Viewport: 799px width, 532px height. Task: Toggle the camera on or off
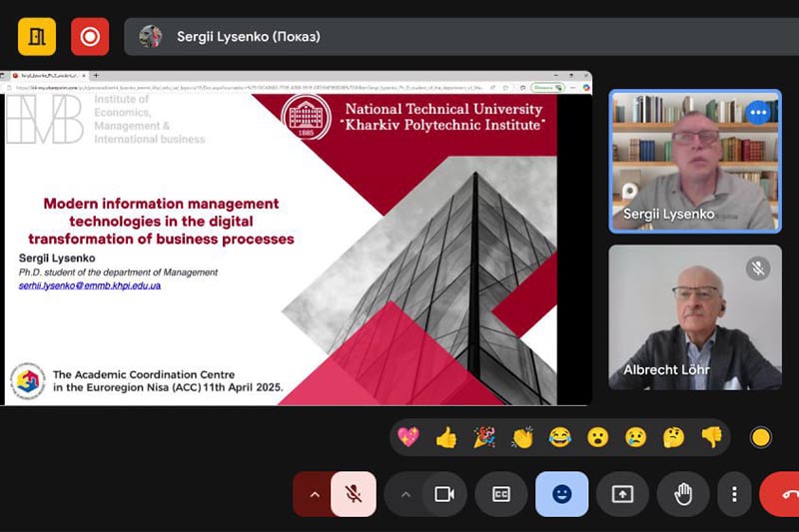pyautogui.click(x=444, y=494)
